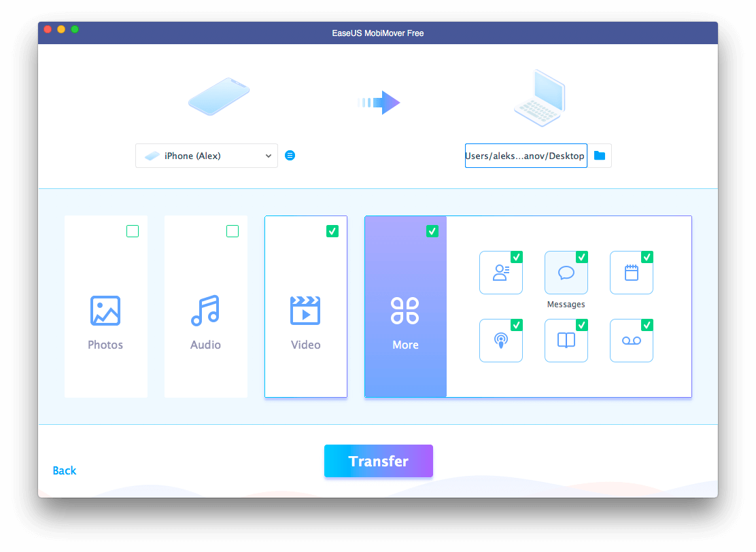Click the laptop computer illustration
The height and width of the screenshot is (552, 756).
coord(540,99)
